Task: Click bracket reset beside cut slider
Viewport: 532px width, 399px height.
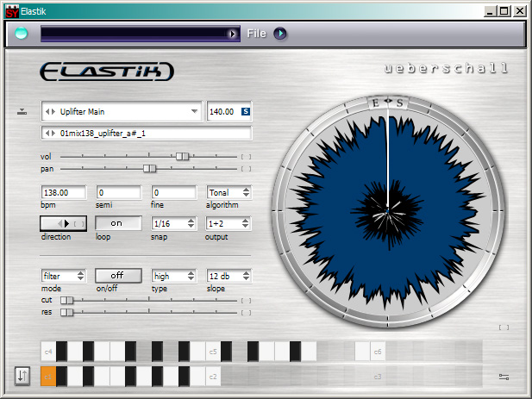Action: click(246, 301)
